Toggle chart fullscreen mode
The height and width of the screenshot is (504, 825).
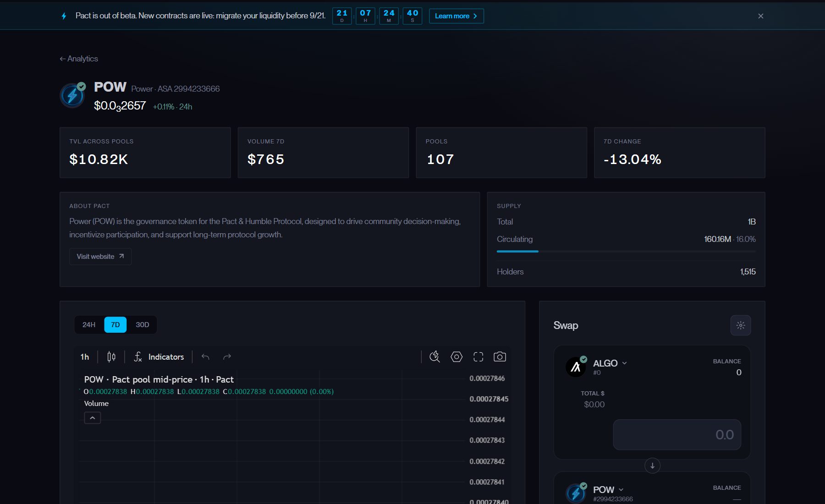(478, 357)
